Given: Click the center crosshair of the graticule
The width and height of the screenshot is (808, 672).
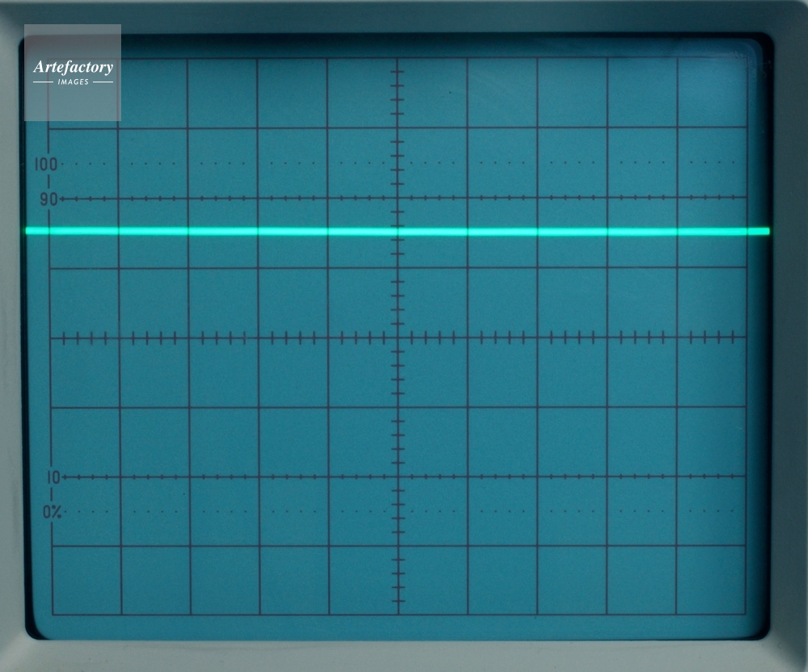Looking at the screenshot, I should (398, 338).
